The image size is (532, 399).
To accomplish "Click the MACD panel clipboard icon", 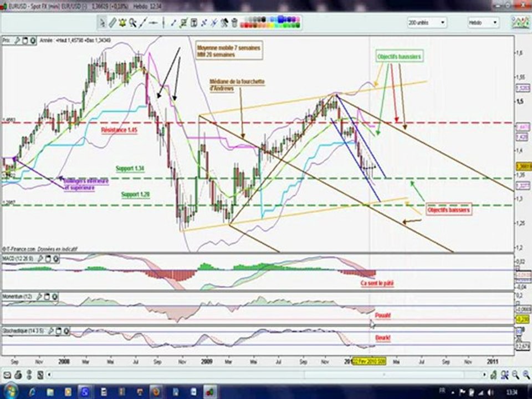I will click(x=48, y=259).
